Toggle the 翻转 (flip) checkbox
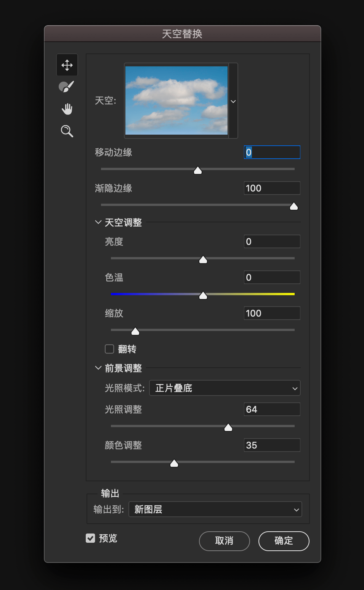 [109, 349]
